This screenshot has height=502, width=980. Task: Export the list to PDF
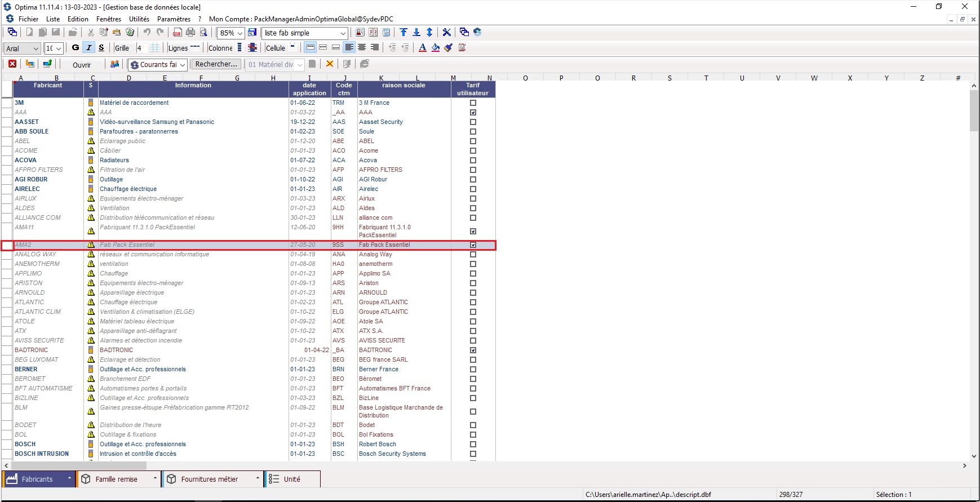pos(178,33)
